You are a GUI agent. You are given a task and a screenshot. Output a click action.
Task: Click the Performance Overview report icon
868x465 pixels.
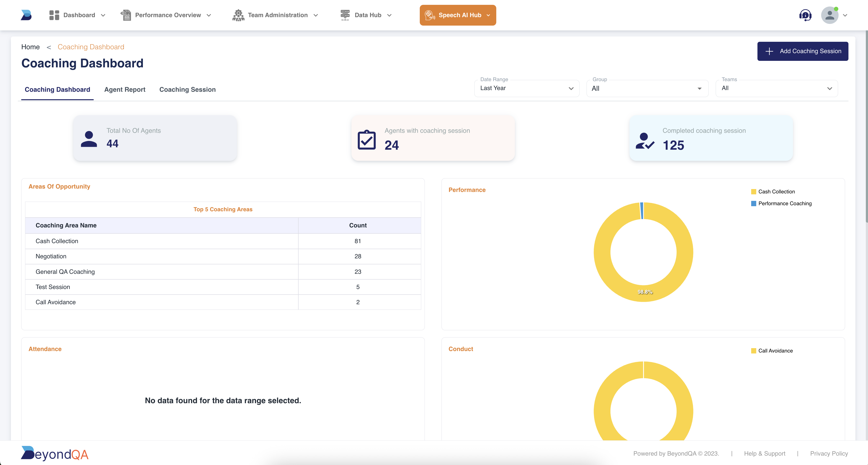click(x=126, y=15)
